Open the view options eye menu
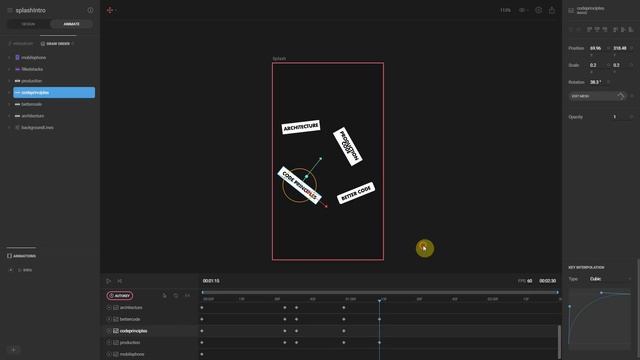Image resolution: width=640 pixels, height=360 pixels. click(523, 10)
